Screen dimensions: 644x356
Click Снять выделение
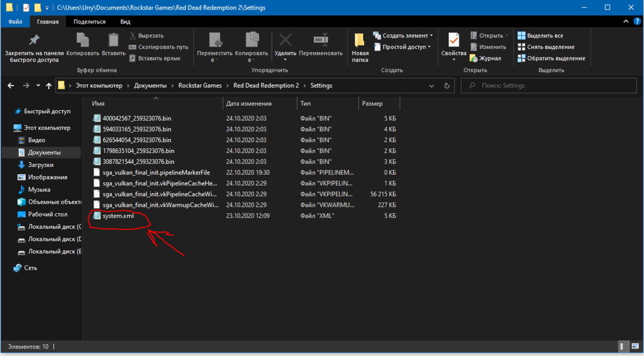[x=546, y=47]
